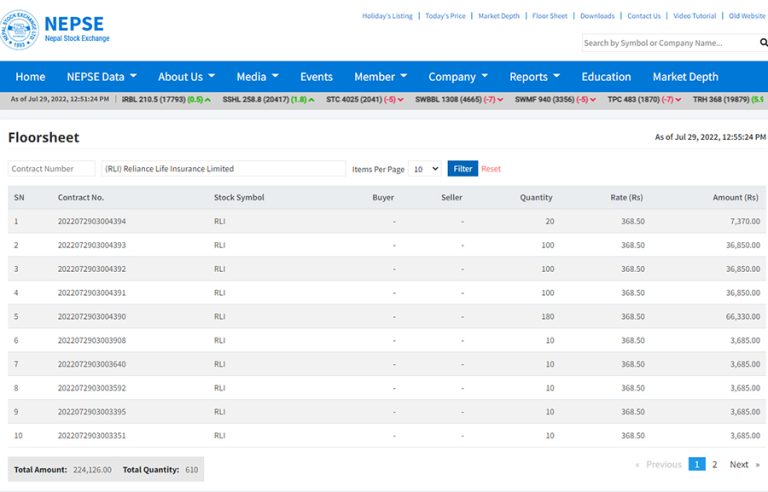
Task: Open the Video Tutorial link
Action: [695, 16]
